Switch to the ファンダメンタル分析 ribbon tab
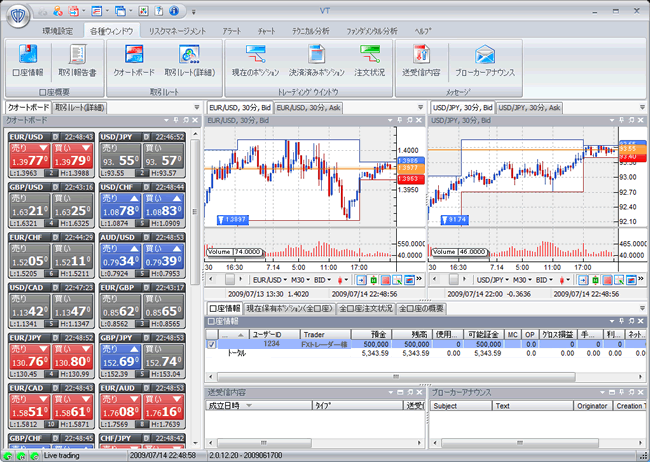This screenshot has width=650, height=462. tap(371, 31)
